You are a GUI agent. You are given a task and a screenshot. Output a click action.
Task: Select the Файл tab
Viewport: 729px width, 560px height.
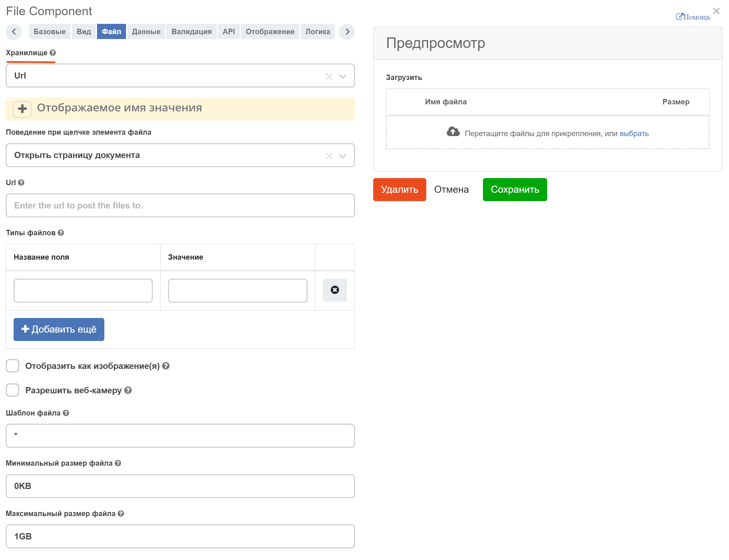pyautogui.click(x=111, y=32)
